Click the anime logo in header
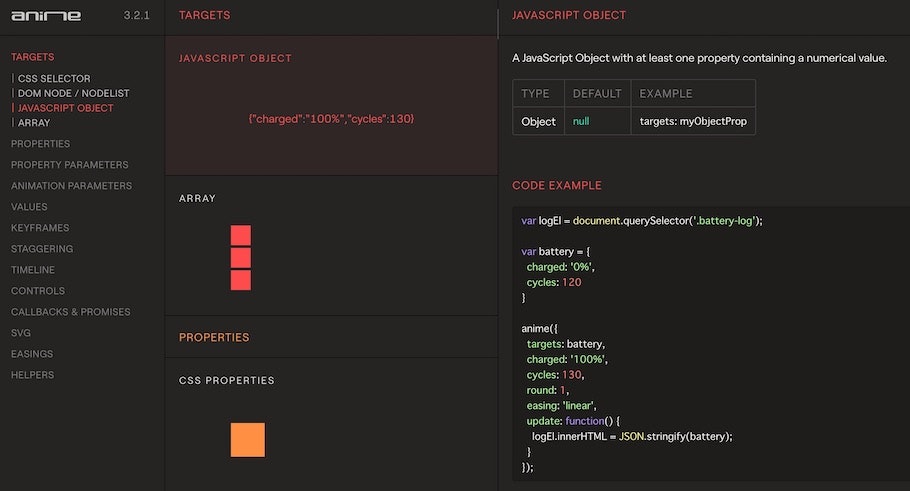 [46, 16]
